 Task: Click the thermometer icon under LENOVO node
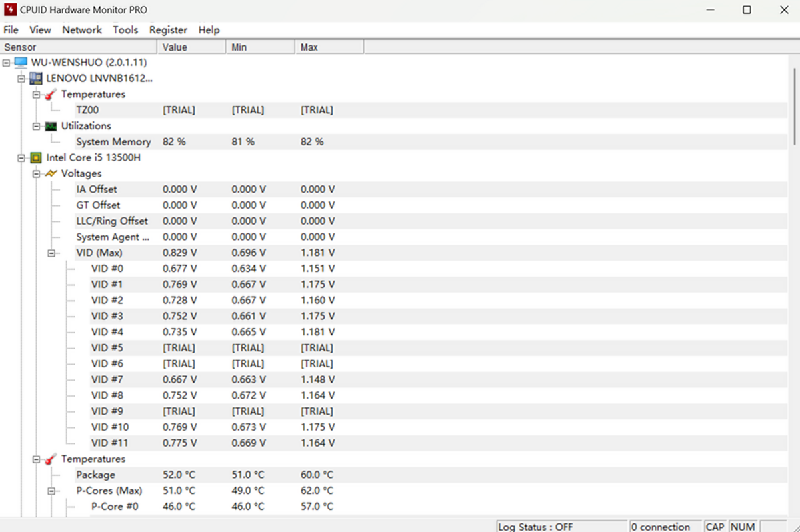click(51, 94)
